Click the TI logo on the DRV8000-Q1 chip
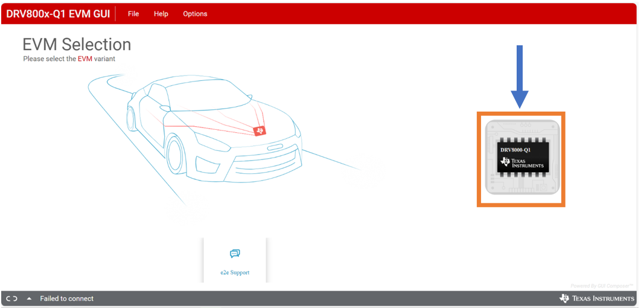 [505, 162]
